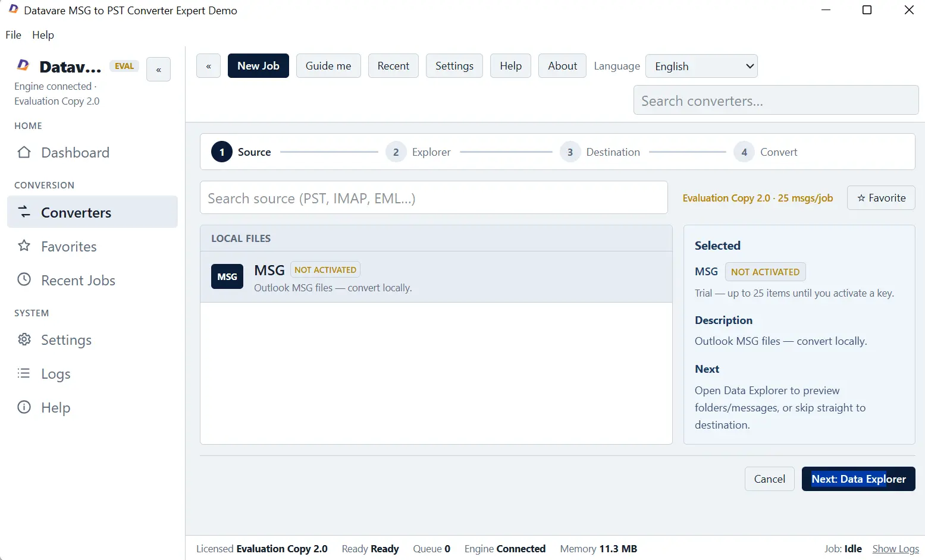This screenshot has height=560, width=925.
Task: Mark converter as Favorite
Action: [x=881, y=198]
